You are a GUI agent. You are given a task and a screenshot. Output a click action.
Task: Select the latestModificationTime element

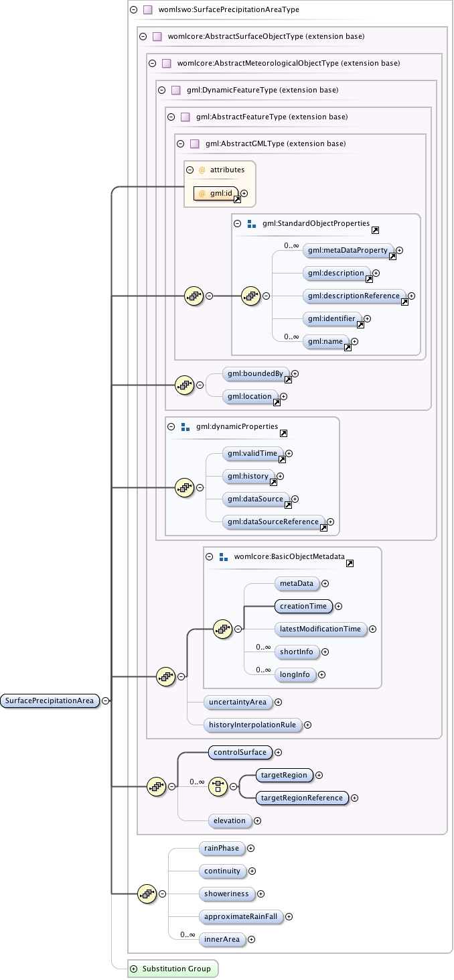tap(321, 629)
